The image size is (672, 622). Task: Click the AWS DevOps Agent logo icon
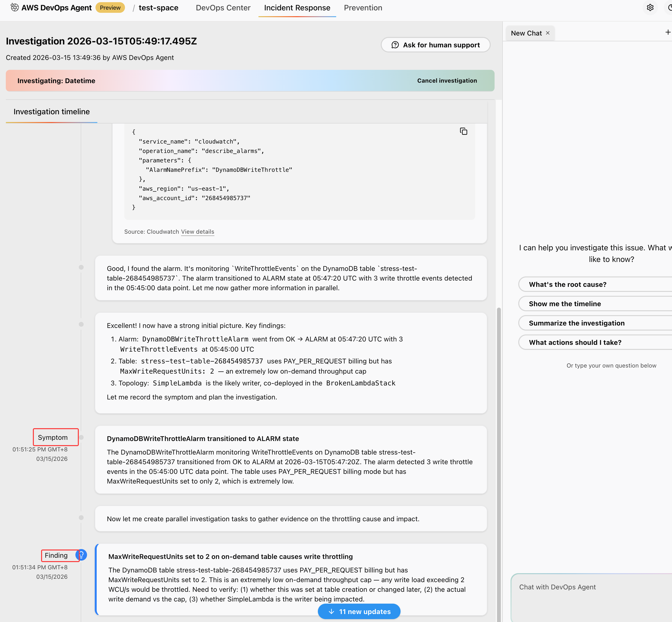15,7
